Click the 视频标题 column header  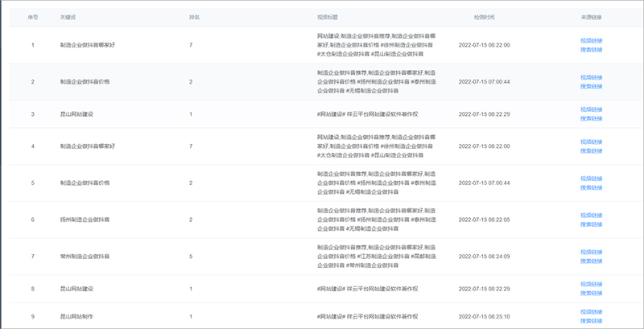pyautogui.click(x=328, y=18)
